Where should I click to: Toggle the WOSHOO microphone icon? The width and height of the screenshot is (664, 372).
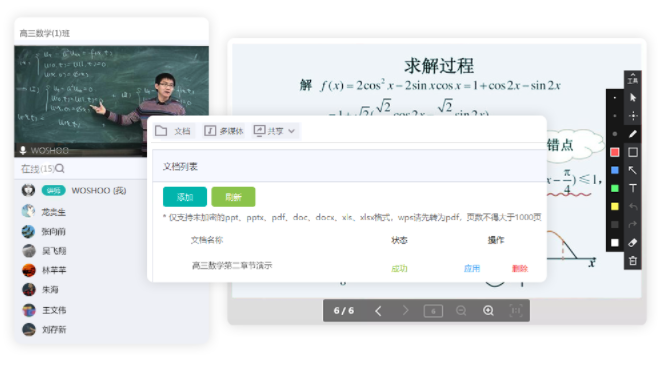(x=23, y=150)
